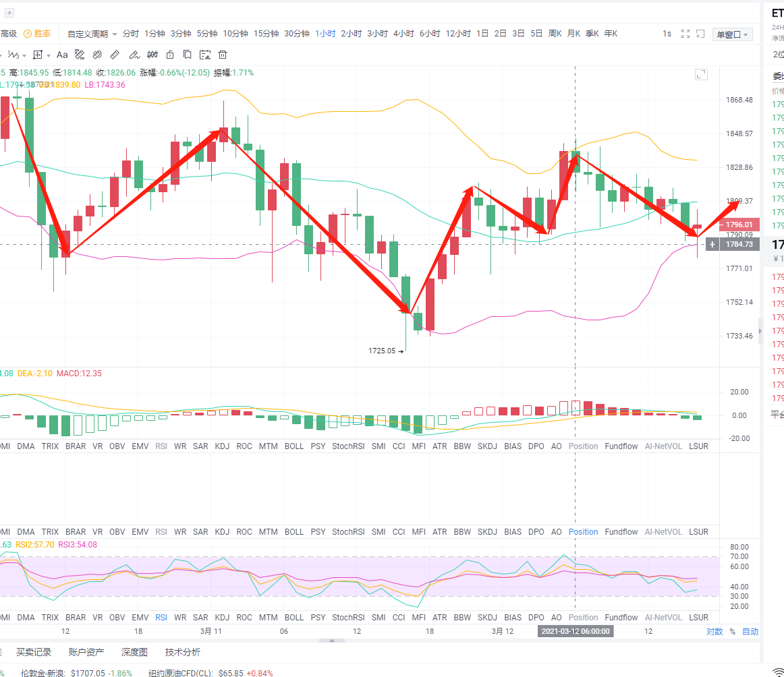Image resolution: width=784 pixels, height=677 pixels.
Task: Toggle 对数 logarithmic scale
Action: [x=715, y=632]
